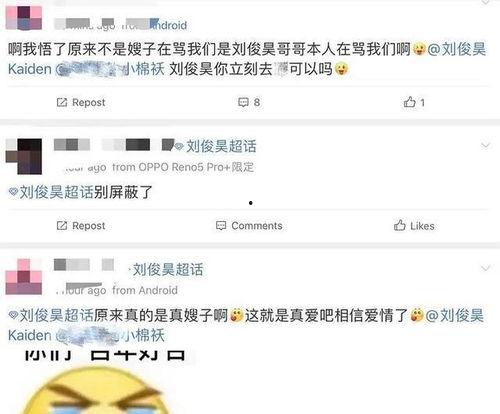
Task: Open @刘俊昊 Kaiden mention in first post
Action: [x=247, y=59]
